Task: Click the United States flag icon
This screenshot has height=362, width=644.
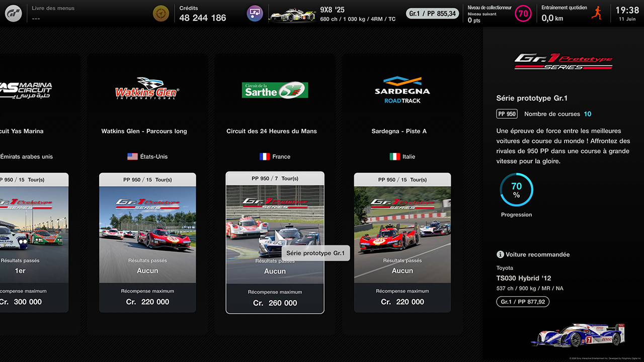Action: pos(132,156)
